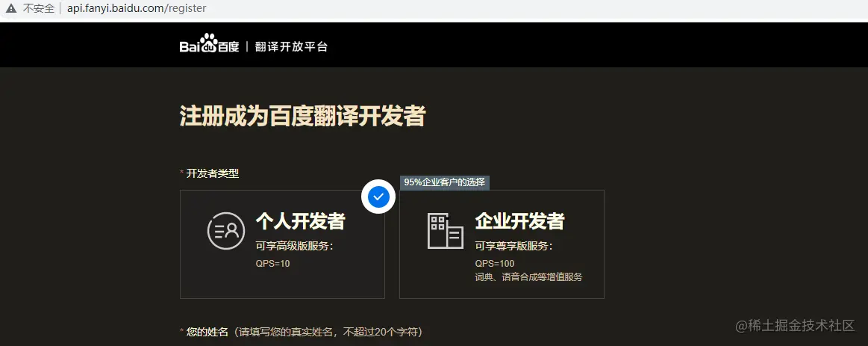Viewport: 868px width, 346px height.
Task: Click the Baidu paw logo in header
Action: [x=209, y=43]
